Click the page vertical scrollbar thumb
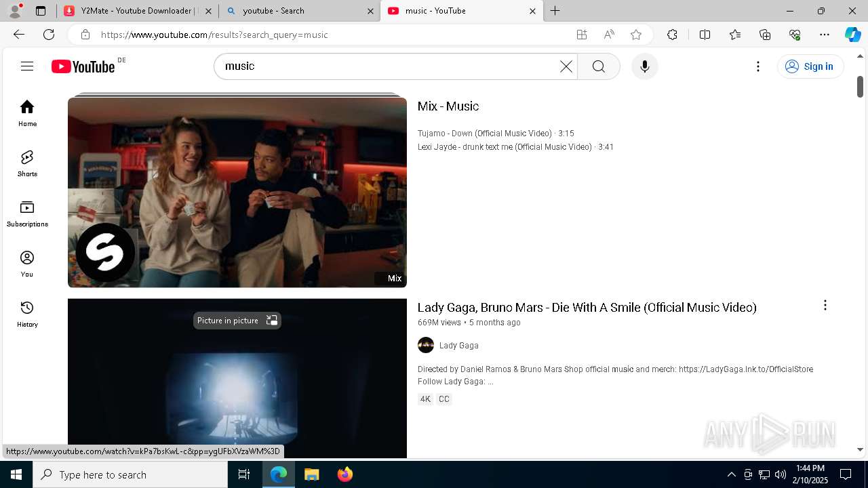The height and width of the screenshot is (488, 868). pos(860,86)
